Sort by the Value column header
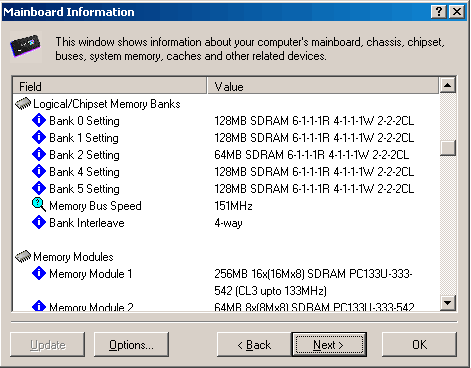Viewport: 471px width, 368px height. pyautogui.click(x=323, y=86)
